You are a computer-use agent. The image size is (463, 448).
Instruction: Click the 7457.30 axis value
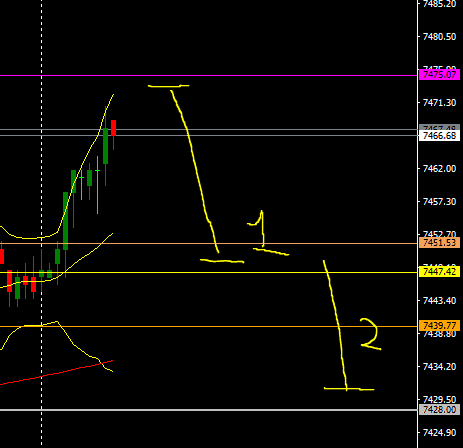pos(439,202)
